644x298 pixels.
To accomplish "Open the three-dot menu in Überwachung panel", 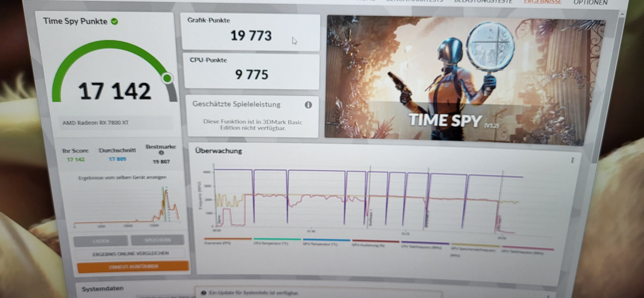I will [572, 160].
